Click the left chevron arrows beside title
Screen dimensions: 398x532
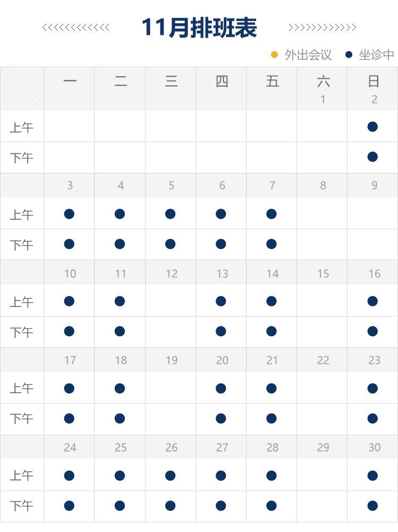point(76,28)
